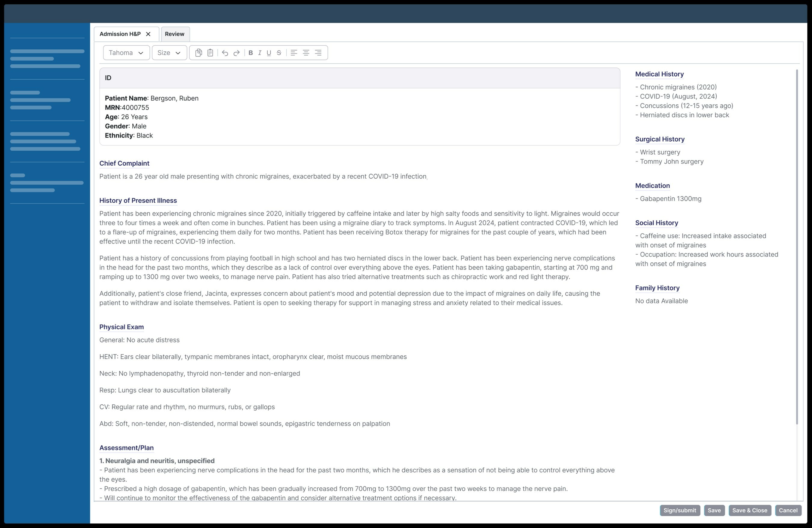
Task: Click the left text alignment icon
Action: (294, 53)
